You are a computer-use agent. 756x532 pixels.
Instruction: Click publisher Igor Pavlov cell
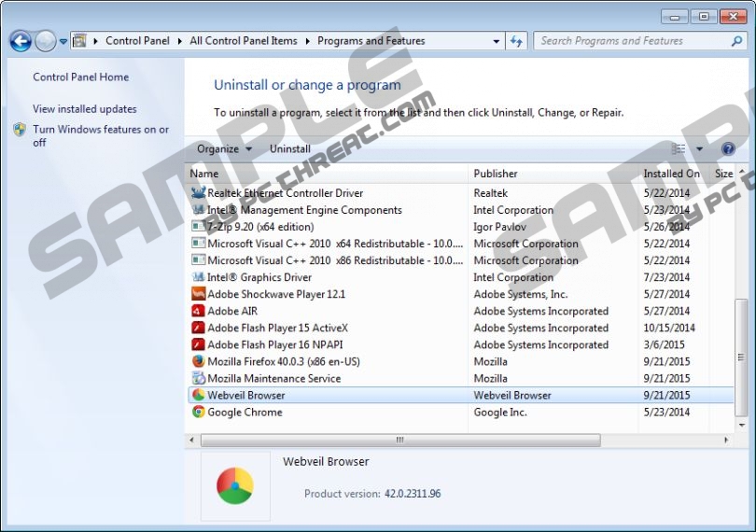(x=499, y=227)
